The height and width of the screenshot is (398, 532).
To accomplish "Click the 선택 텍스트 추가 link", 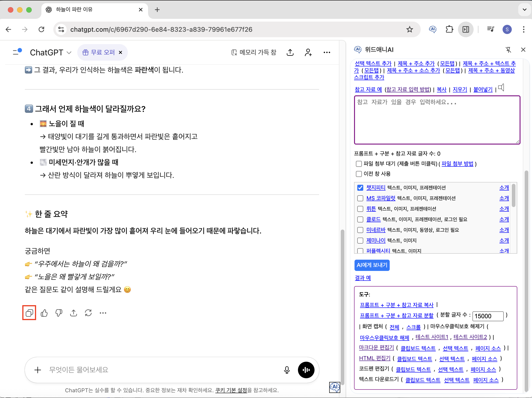I will click(x=373, y=63).
